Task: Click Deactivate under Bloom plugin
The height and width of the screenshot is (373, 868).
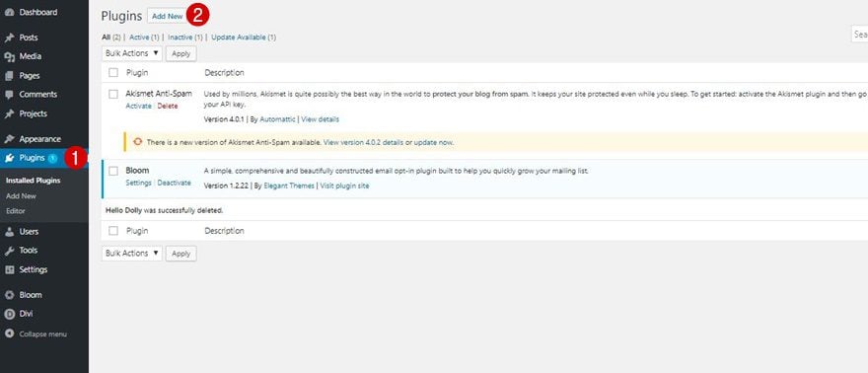Action: coord(174,183)
